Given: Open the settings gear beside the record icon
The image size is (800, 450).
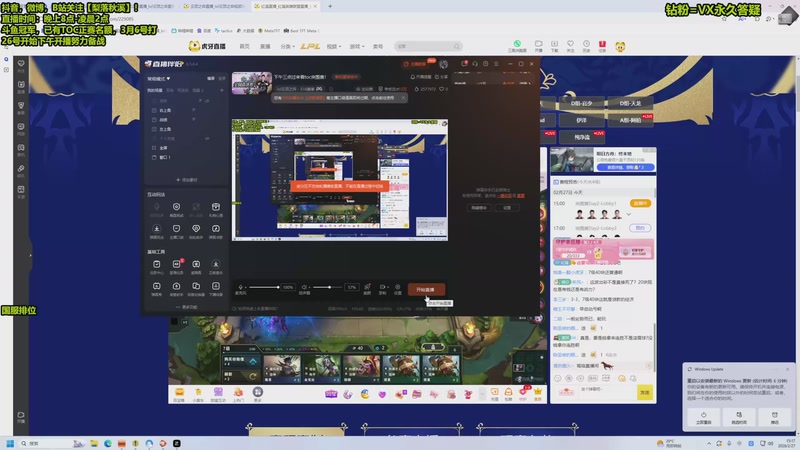Looking at the screenshot, I should (x=398, y=289).
